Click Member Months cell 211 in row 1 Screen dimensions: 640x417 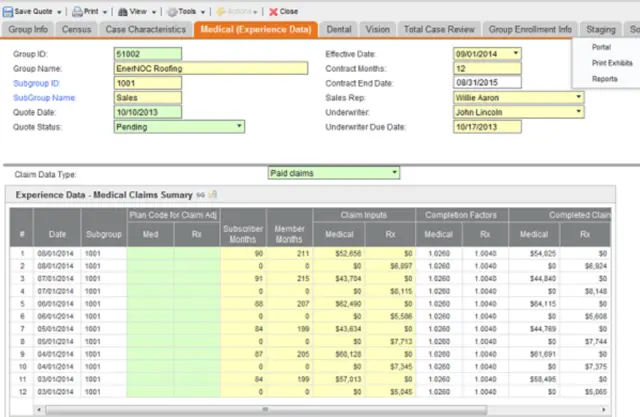[289, 253]
